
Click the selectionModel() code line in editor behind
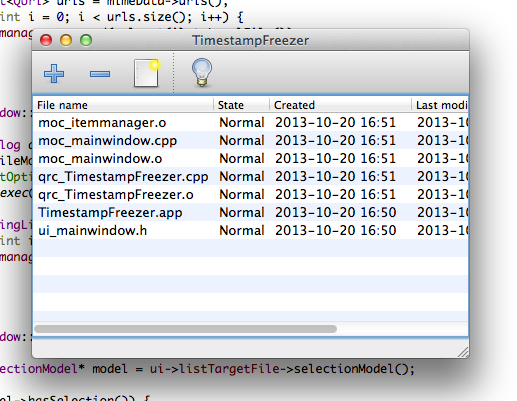[x=207, y=369]
